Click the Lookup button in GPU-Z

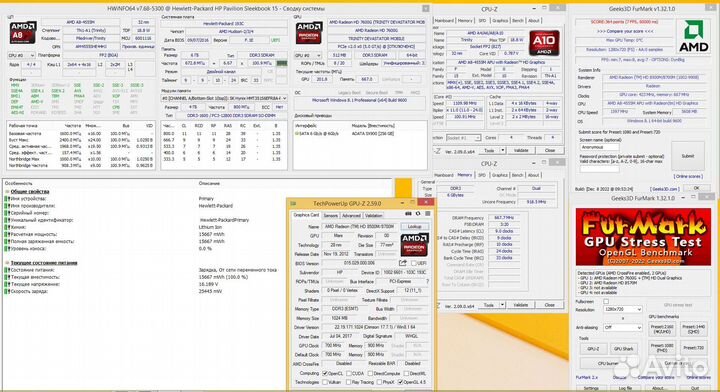415,227
